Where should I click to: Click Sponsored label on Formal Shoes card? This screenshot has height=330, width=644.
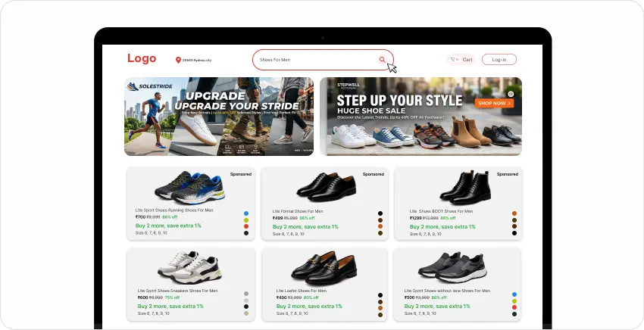point(374,174)
